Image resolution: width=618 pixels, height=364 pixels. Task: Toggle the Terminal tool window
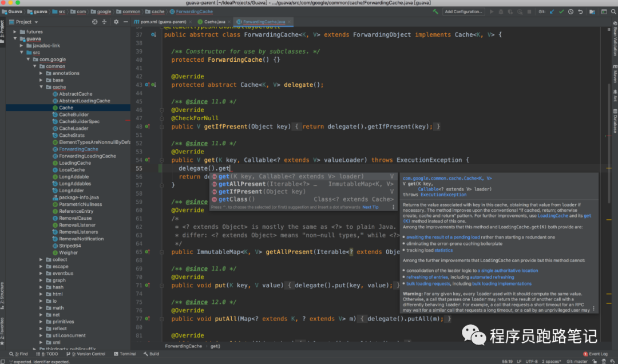(x=125, y=354)
